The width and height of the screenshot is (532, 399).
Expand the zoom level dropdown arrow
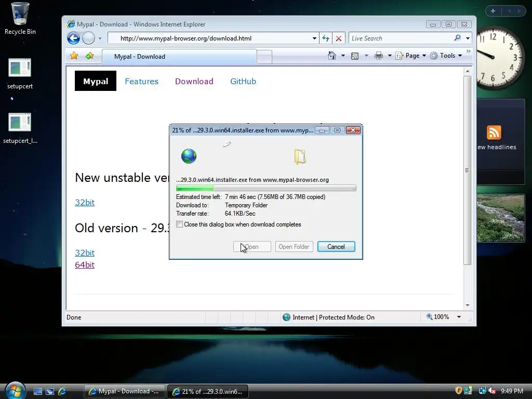[x=459, y=317]
